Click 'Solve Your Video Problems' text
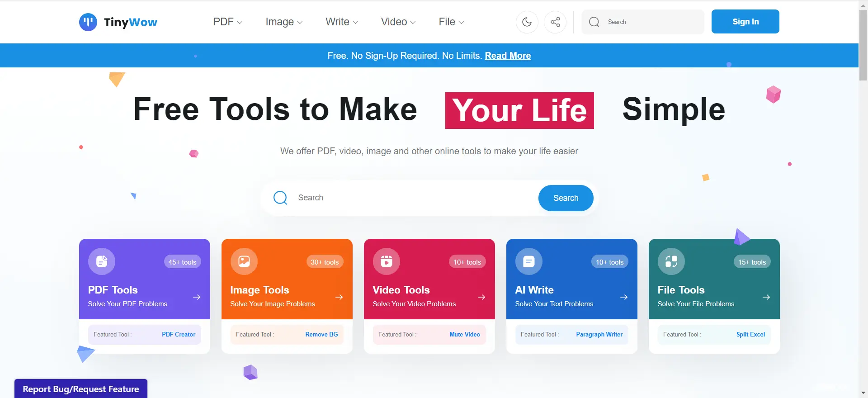The height and width of the screenshot is (398, 868). tap(414, 304)
